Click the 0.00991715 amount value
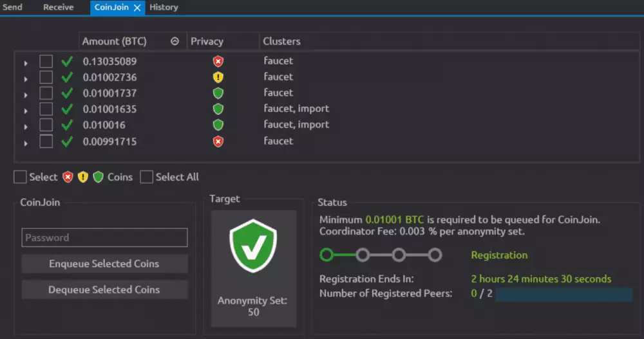 [109, 142]
